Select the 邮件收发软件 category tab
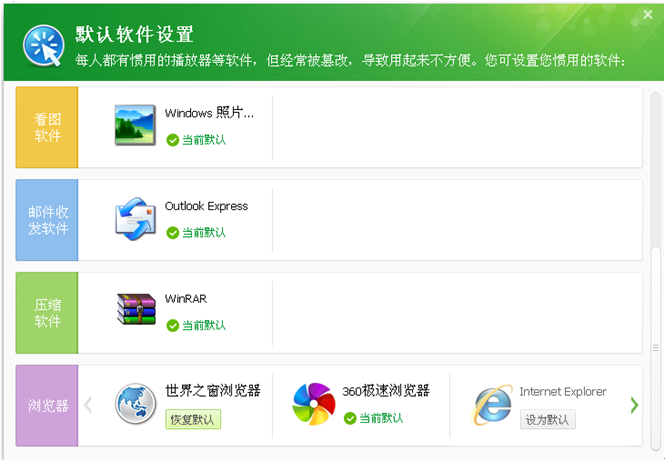The height and width of the screenshot is (460, 665). pos(47,220)
